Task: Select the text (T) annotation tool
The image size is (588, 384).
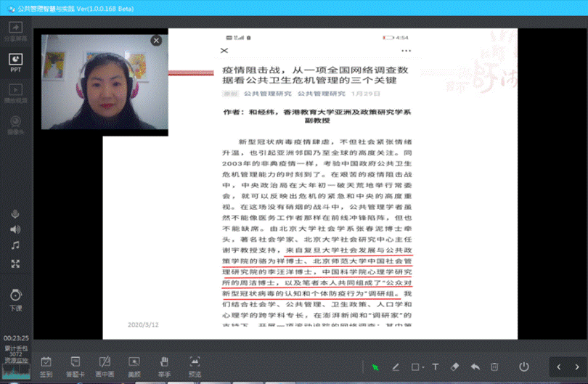Action: click(436, 367)
